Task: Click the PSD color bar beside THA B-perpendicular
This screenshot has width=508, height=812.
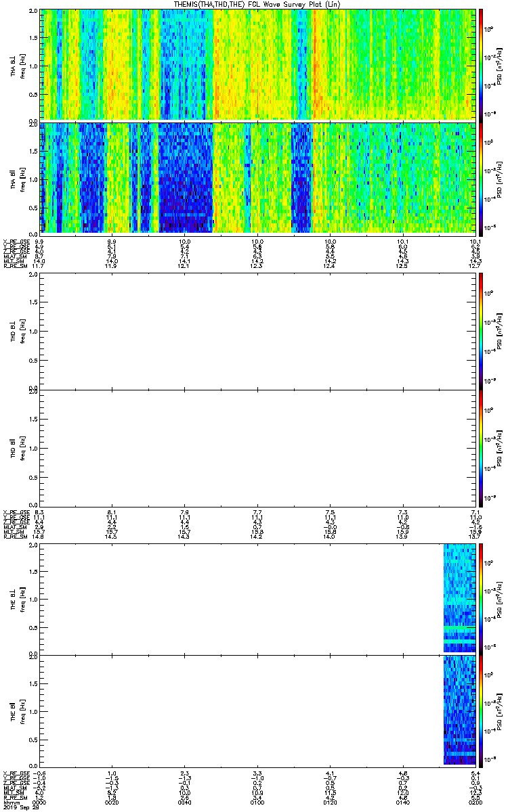Action: (482, 64)
